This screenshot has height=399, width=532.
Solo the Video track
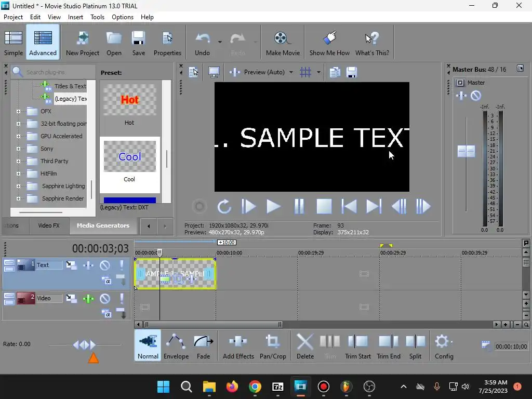tap(122, 299)
